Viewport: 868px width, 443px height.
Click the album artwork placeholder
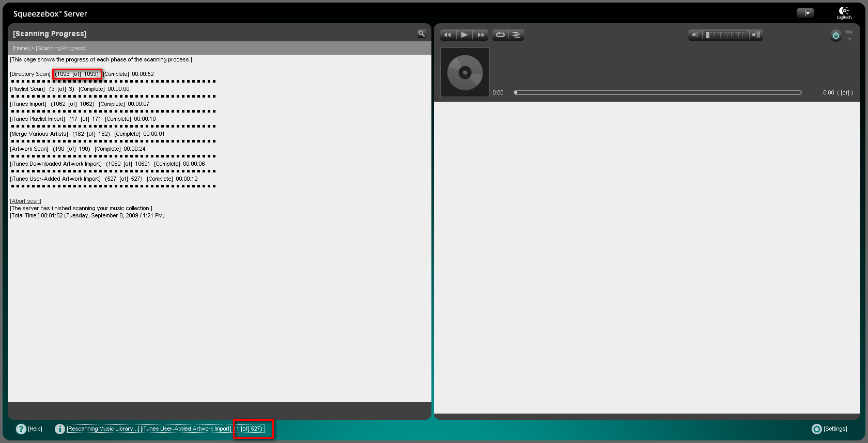[464, 72]
